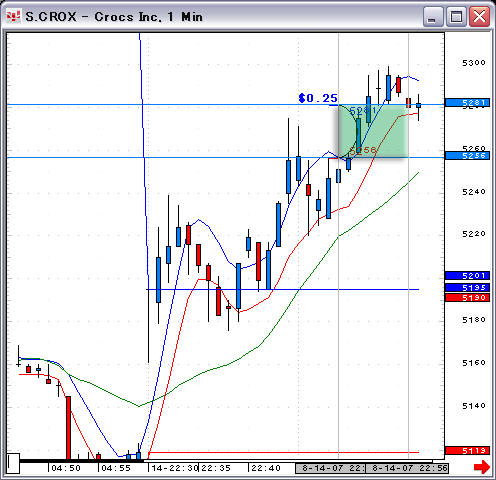Select the 5281 price marker on axis
496x480 pixels.
[x=467, y=103]
